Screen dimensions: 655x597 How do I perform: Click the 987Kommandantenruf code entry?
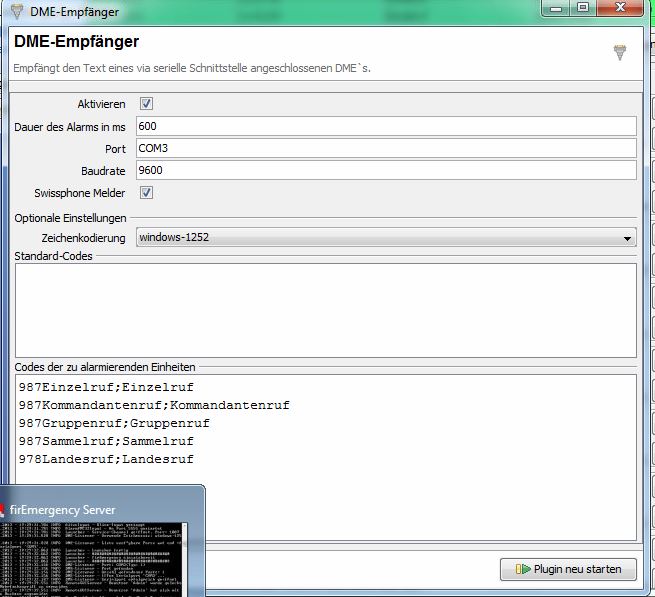pyautogui.click(x=154, y=405)
